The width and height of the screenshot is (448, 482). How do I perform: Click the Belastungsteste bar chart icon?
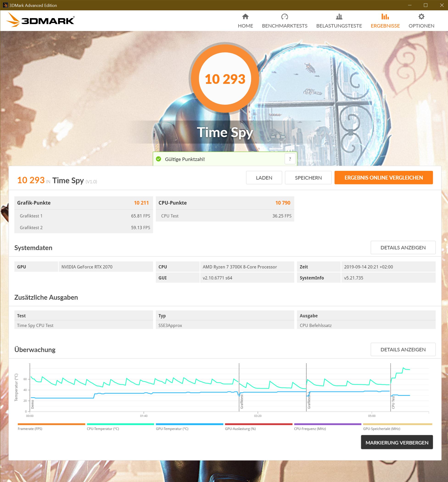(339, 17)
